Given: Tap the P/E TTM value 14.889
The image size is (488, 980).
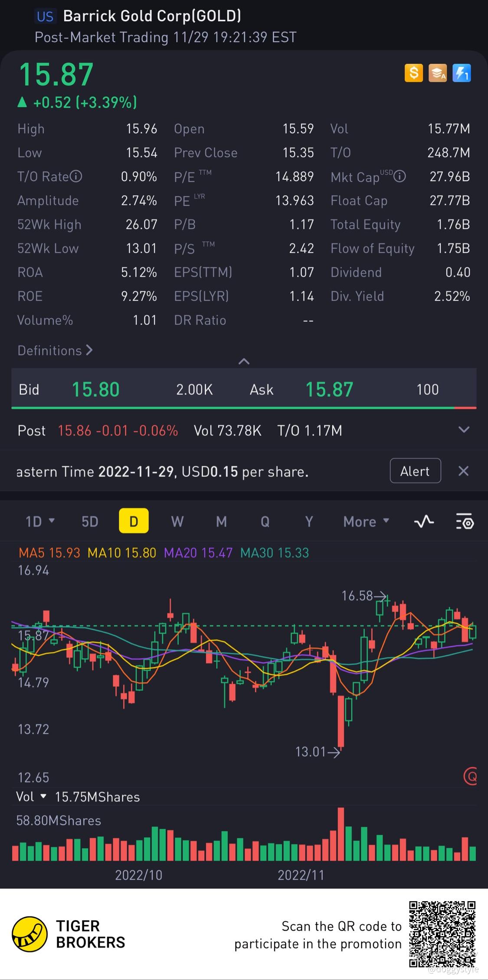Looking at the screenshot, I should tap(295, 176).
